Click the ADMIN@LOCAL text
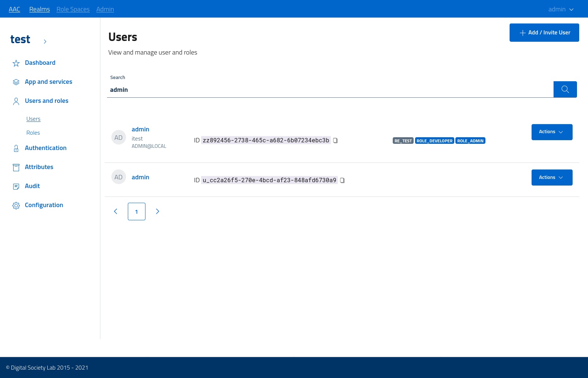Image resolution: width=588 pixels, height=378 pixels. click(x=149, y=146)
